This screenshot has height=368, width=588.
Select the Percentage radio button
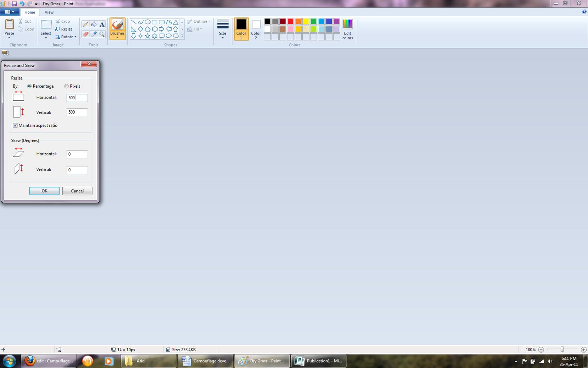pos(29,86)
